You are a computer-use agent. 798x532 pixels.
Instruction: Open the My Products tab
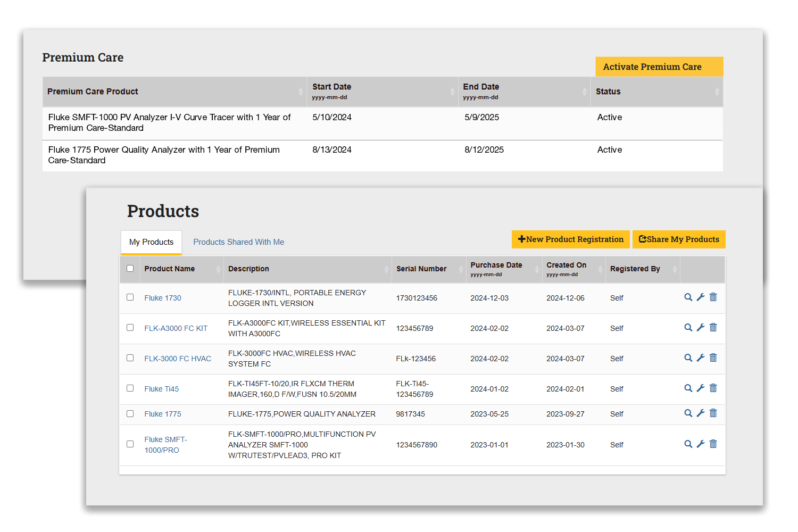[x=151, y=242]
